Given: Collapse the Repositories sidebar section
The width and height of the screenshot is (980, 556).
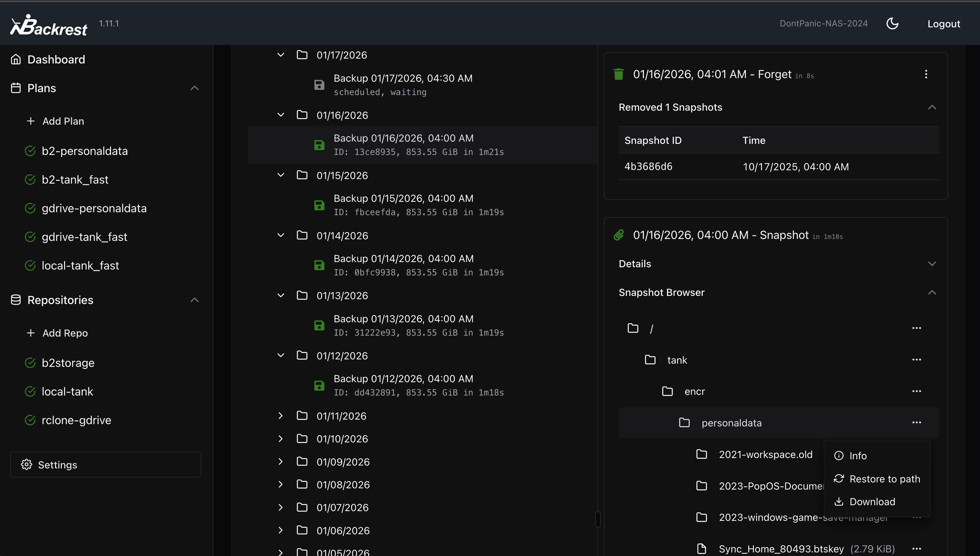Looking at the screenshot, I should click(x=194, y=300).
